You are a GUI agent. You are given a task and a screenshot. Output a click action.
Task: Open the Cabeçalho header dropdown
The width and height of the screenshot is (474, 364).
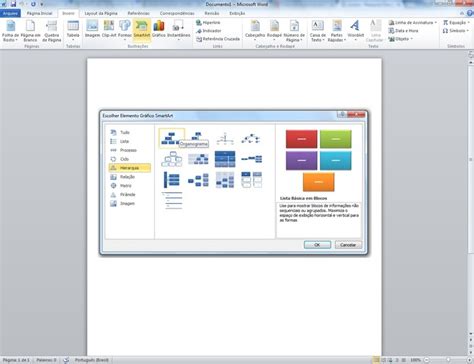tap(255, 31)
